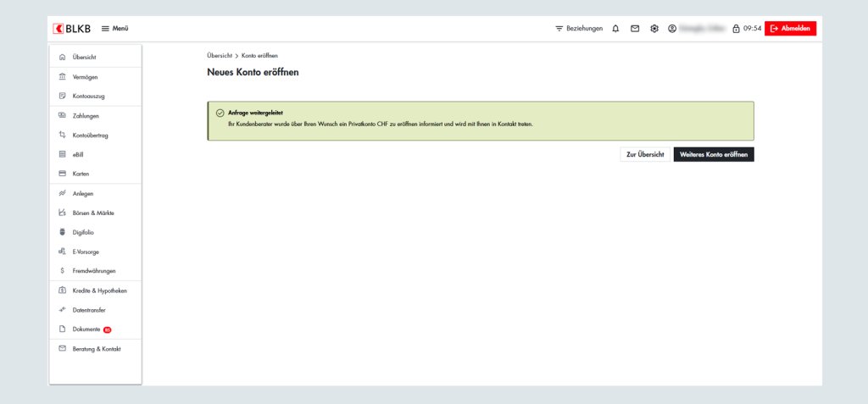Viewport: 868px width, 404px height.
Task: Click the Beratung & Kontakt envelope icon
Action: 62,349
